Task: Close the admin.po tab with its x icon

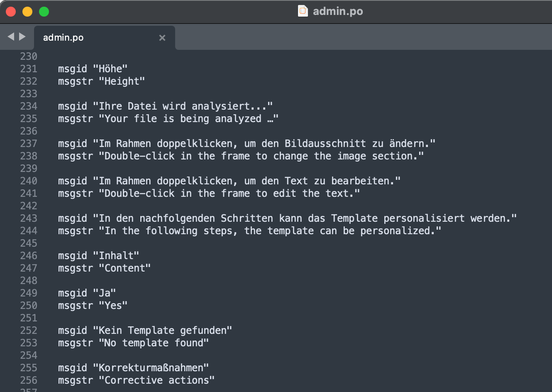Action: click(162, 38)
